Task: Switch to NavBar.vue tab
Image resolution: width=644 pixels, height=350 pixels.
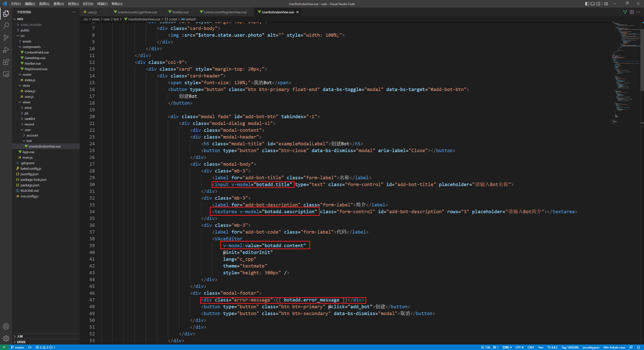Action: [x=180, y=12]
